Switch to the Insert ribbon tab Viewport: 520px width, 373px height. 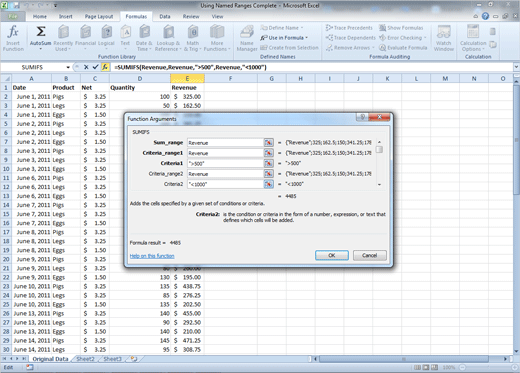tap(65, 16)
